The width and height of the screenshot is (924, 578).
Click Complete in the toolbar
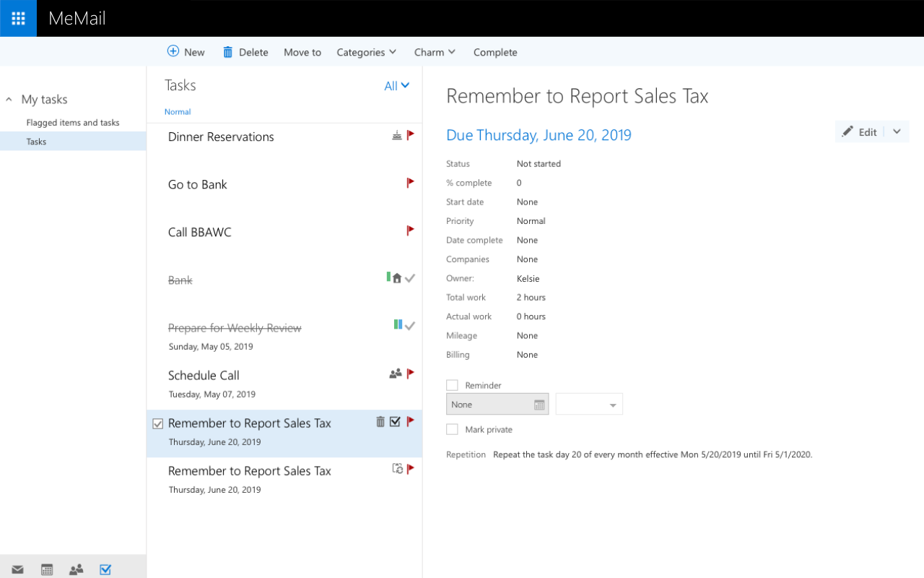[x=495, y=52]
